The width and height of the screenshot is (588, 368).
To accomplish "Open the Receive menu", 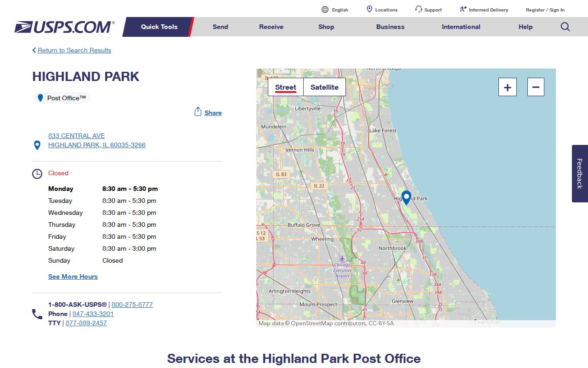I will click(x=271, y=27).
